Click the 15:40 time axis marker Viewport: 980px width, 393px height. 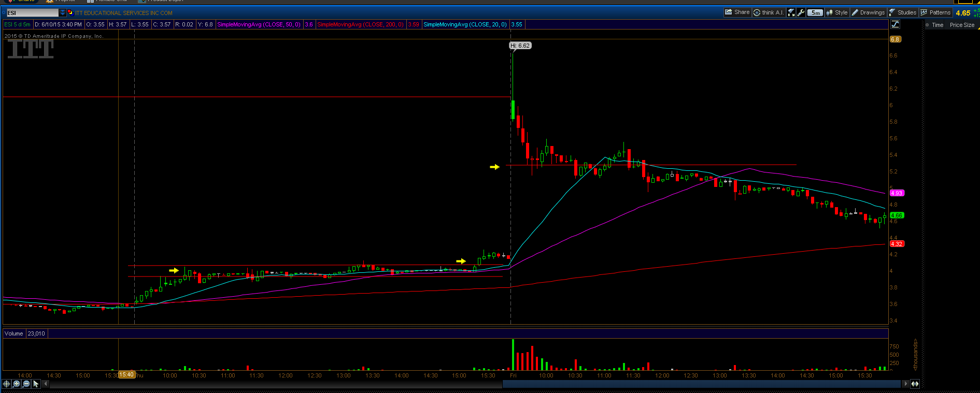tap(126, 374)
